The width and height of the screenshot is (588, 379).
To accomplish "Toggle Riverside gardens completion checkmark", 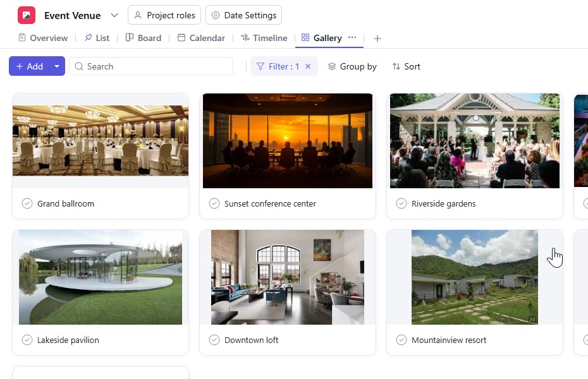I will point(401,203).
